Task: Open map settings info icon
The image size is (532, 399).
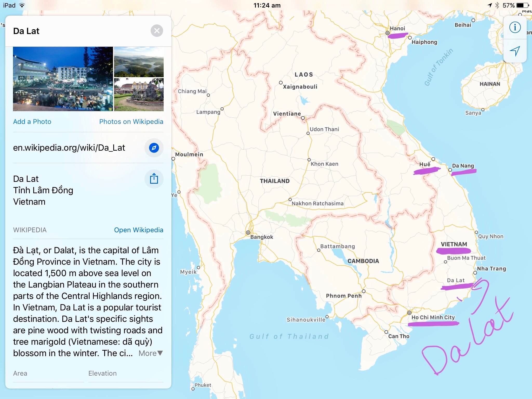Action: pyautogui.click(x=515, y=27)
